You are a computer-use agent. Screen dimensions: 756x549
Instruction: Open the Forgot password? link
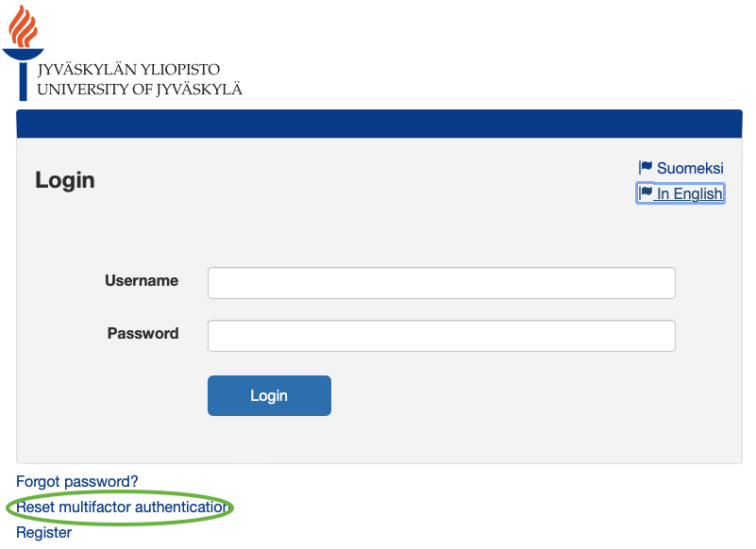click(77, 482)
